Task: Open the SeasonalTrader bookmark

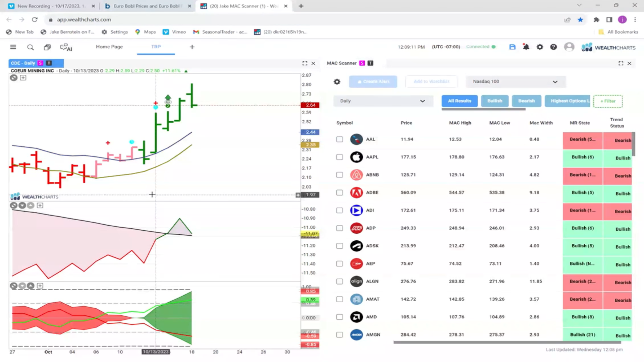Action: (x=220, y=32)
